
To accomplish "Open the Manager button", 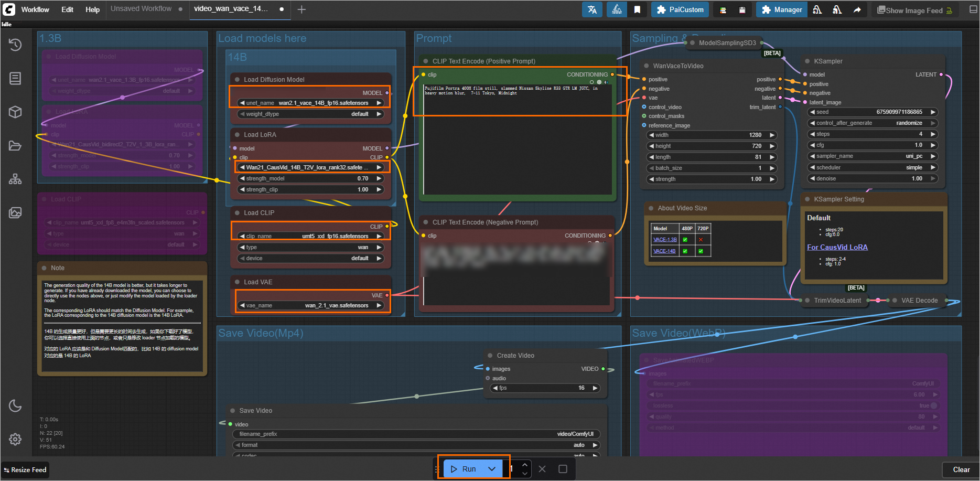I will (782, 9).
